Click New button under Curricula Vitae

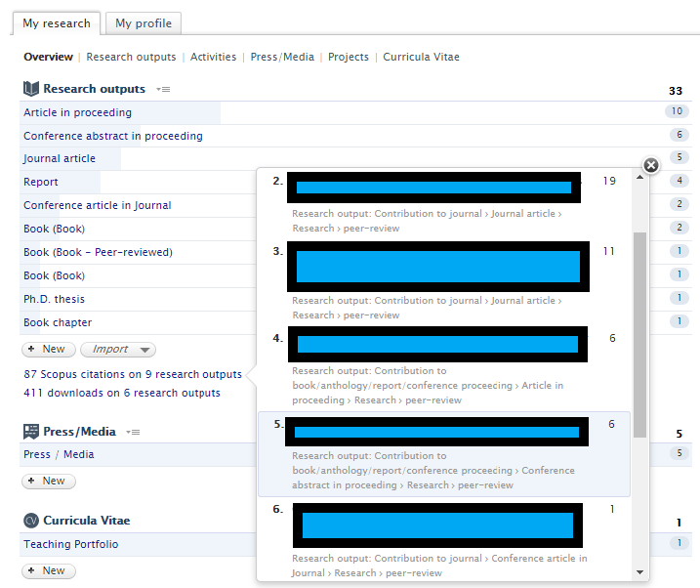[49, 570]
